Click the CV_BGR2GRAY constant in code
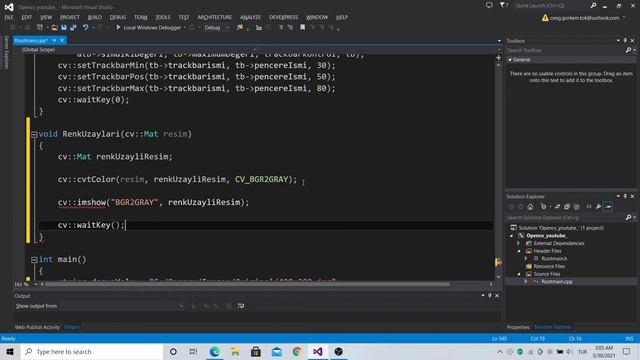The width and height of the screenshot is (640, 360). (261, 180)
